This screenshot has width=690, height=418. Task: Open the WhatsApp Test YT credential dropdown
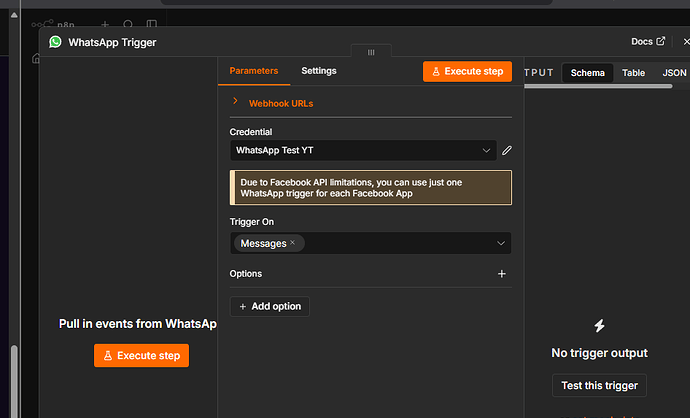pyautogui.click(x=363, y=150)
